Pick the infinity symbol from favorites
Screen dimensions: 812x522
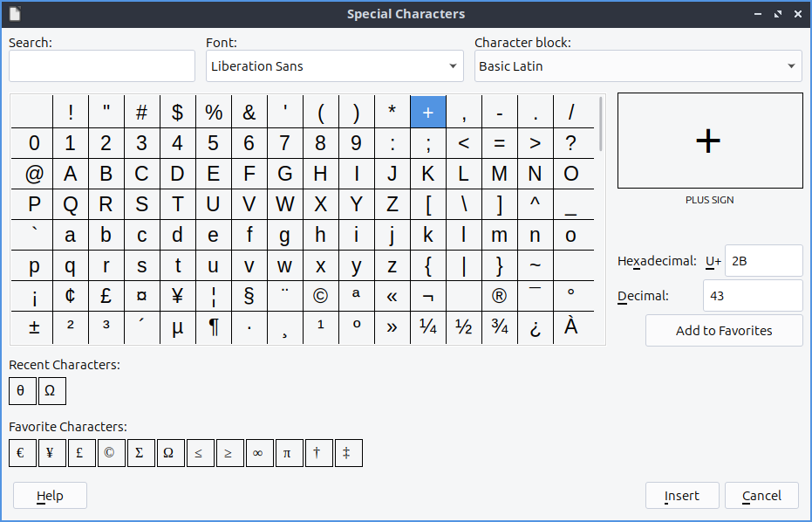[x=259, y=453]
